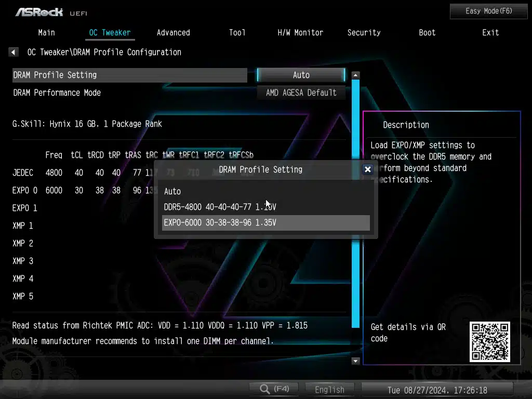Click the date and time display button

pos(437,390)
